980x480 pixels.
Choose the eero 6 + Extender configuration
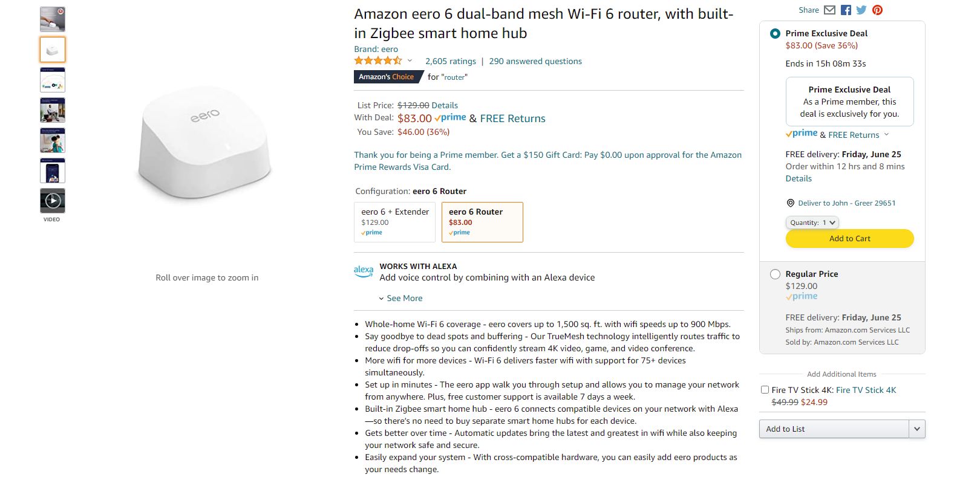[394, 222]
